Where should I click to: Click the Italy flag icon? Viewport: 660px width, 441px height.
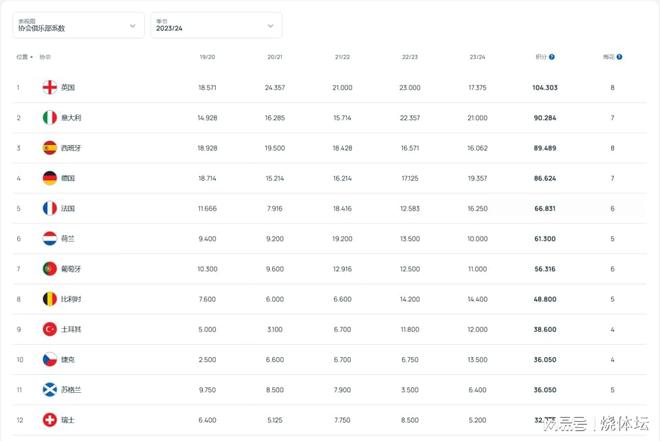pos(49,118)
